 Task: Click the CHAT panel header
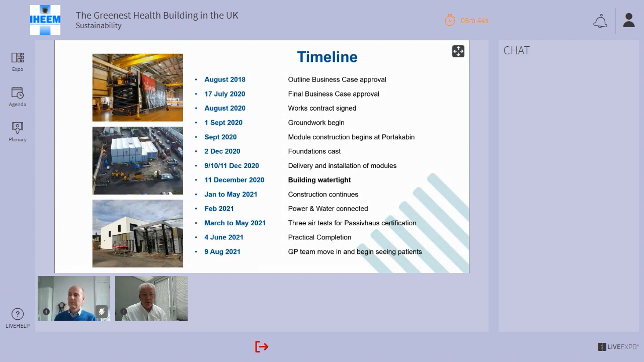click(x=516, y=50)
